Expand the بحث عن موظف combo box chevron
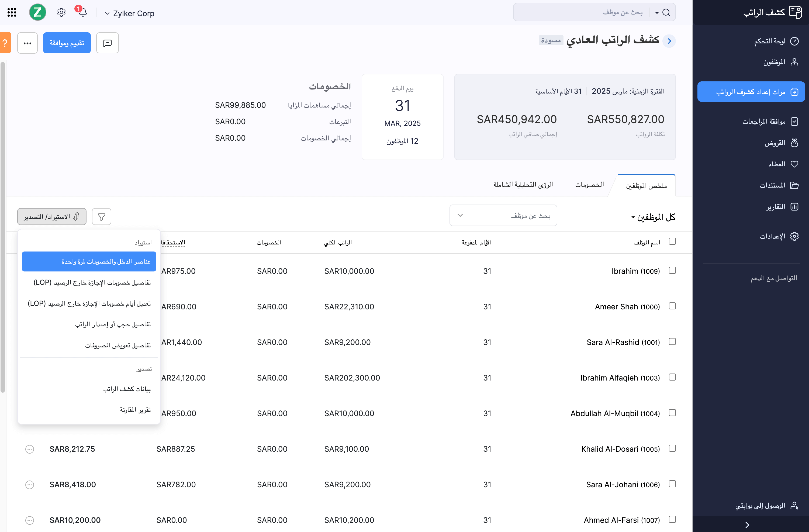 pyautogui.click(x=461, y=215)
